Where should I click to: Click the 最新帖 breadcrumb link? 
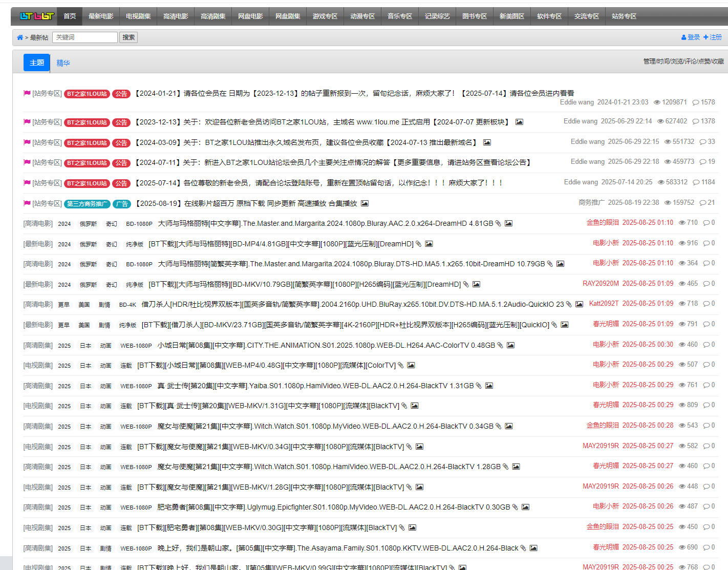point(39,37)
